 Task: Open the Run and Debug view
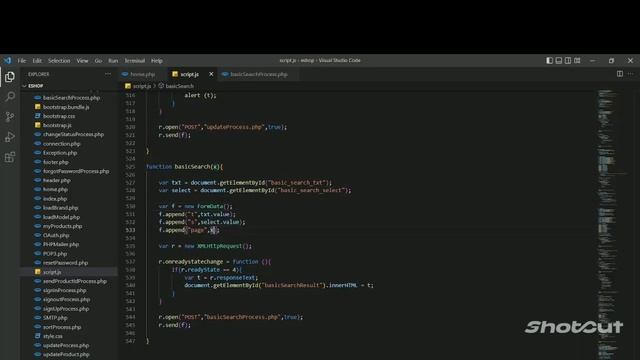coord(10,137)
